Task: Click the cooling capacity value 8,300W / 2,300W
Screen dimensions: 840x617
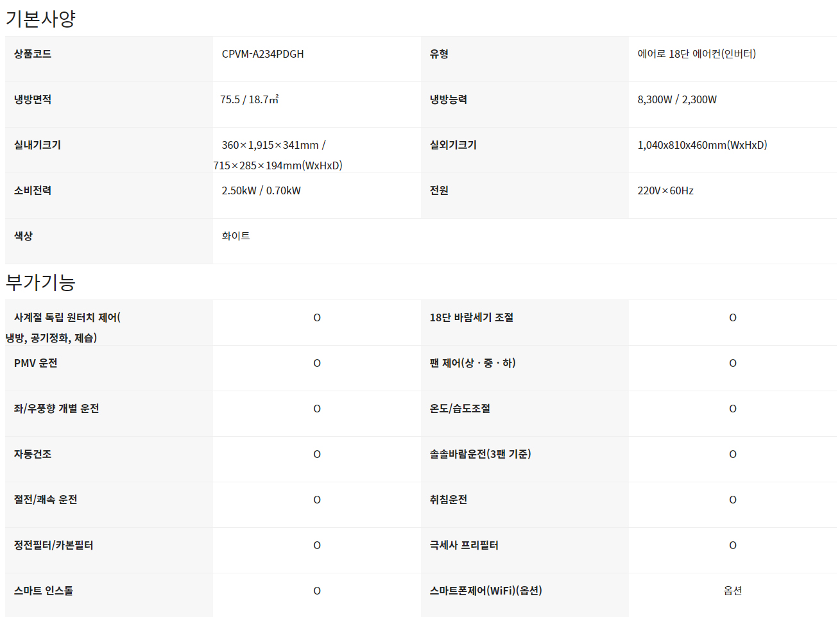Action: (x=676, y=99)
